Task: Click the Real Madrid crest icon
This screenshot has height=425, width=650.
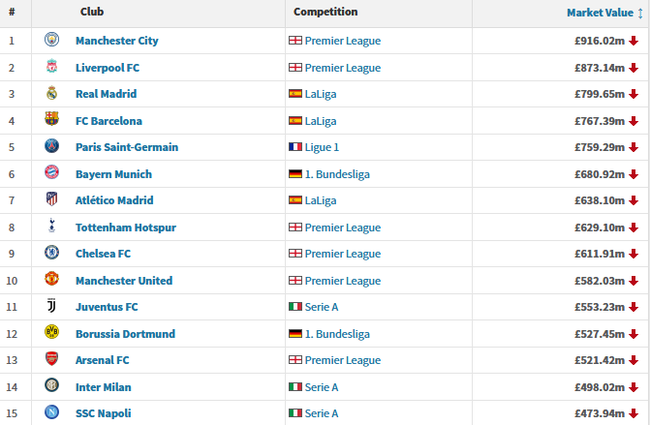Action: point(52,94)
